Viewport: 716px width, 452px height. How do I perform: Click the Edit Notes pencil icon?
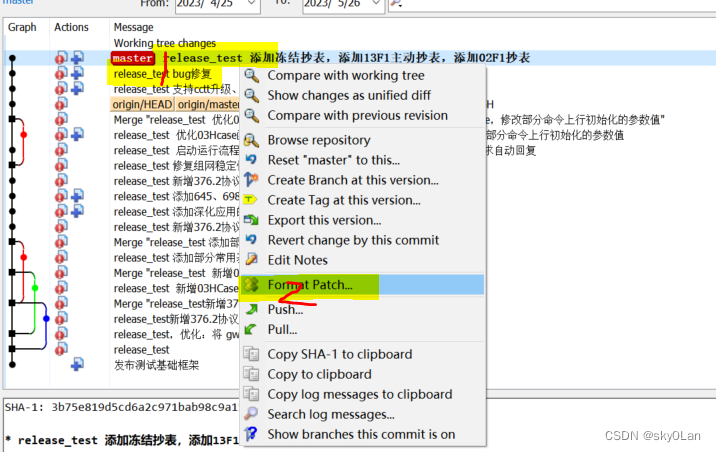pyautogui.click(x=252, y=260)
